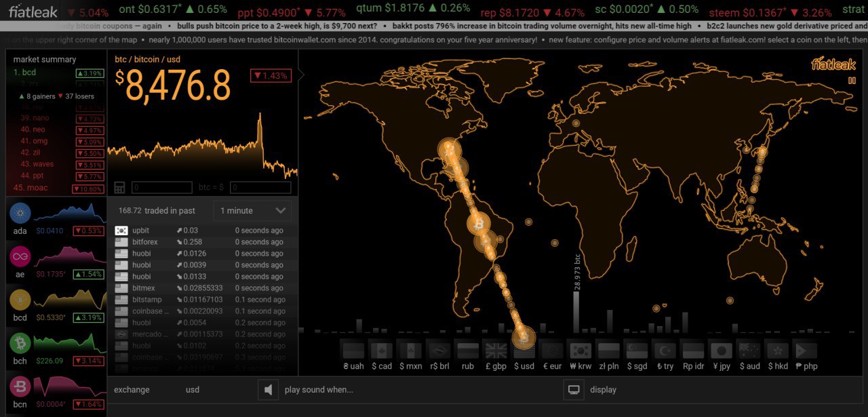Click the 8 gainers 37 losers summary
The image size is (868, 417).
click(x=56, y=96)
